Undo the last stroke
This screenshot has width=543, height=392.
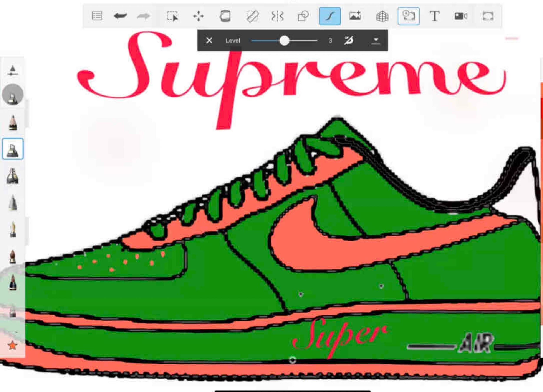(120, 16)
